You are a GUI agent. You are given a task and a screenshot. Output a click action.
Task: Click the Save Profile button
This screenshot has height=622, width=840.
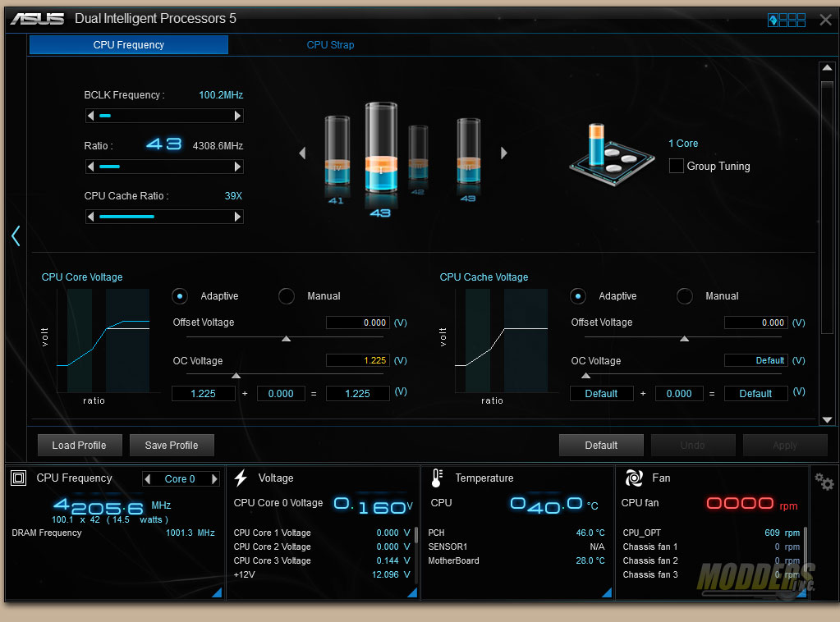172,446
